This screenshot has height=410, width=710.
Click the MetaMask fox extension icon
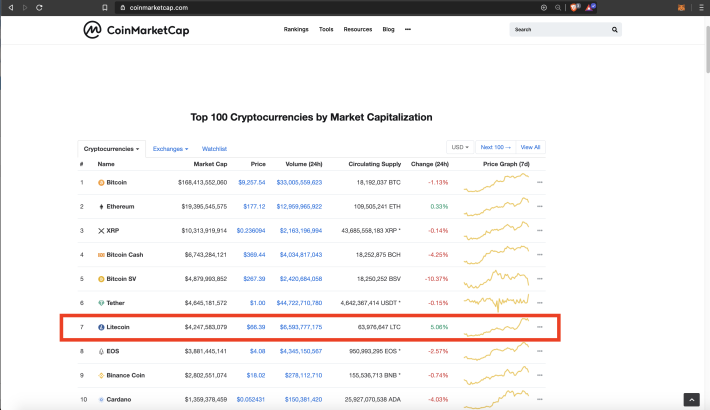(681, 8)
